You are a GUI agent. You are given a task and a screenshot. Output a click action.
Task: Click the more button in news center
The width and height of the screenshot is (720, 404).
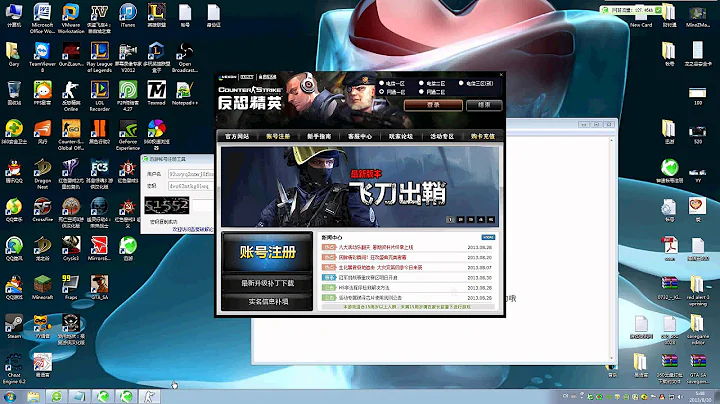coord(488,237)
